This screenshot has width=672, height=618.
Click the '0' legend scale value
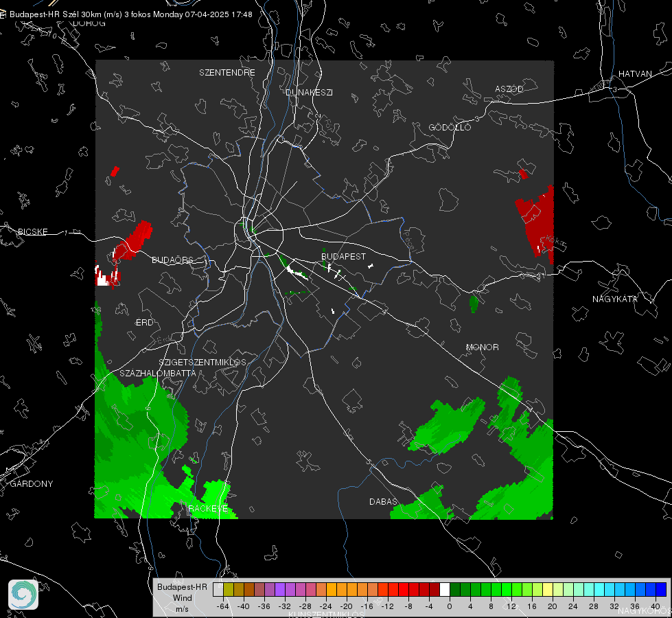[x=449, y=606]
